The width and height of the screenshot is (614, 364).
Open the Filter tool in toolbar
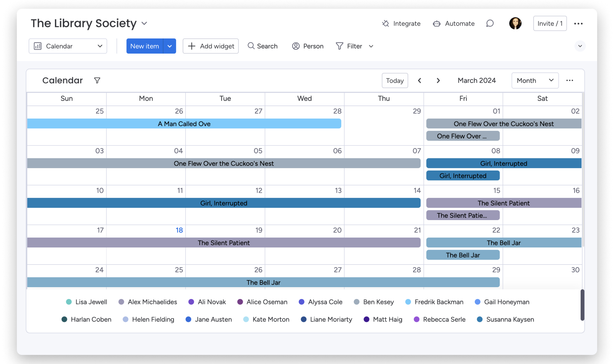coord(349,46)
